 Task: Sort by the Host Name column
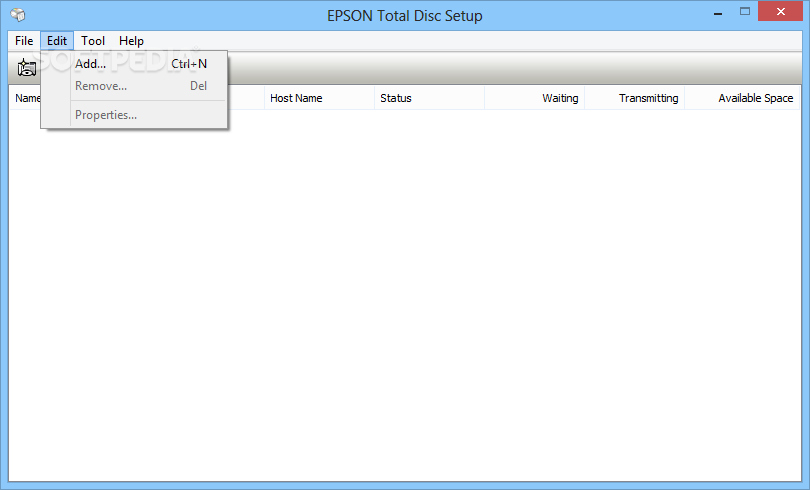tap(319, 98)
